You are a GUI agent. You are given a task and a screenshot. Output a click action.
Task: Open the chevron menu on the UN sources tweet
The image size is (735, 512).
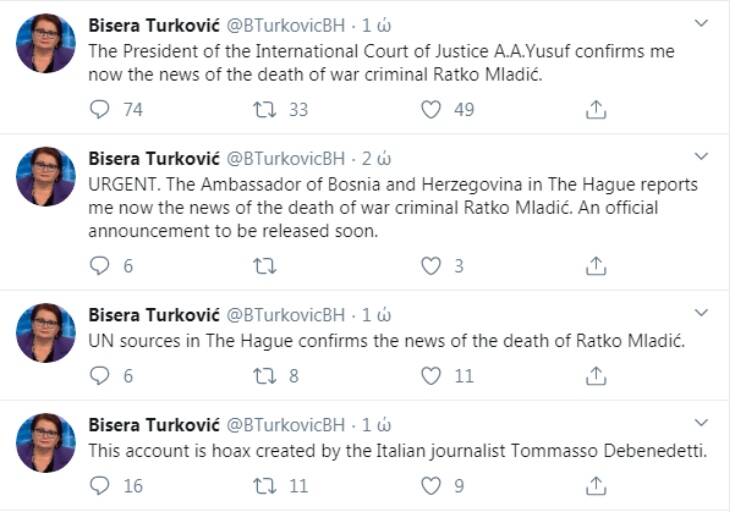tap(701, 313)
